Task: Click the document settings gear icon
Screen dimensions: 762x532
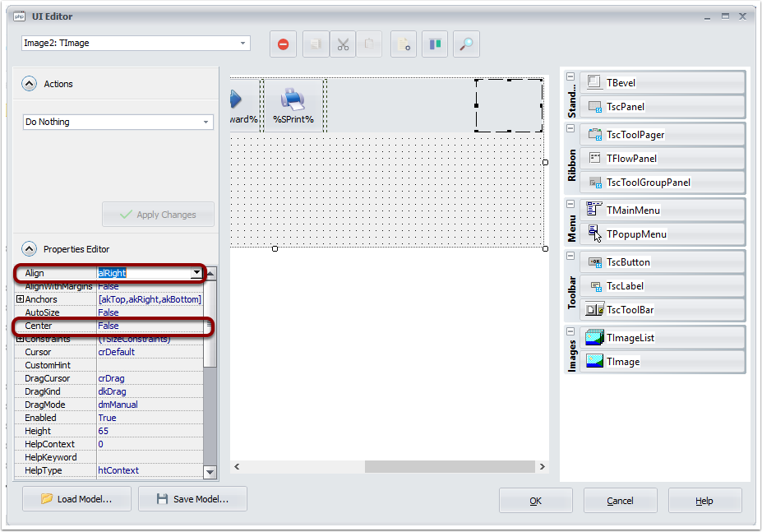Action: tap(404, 44)
